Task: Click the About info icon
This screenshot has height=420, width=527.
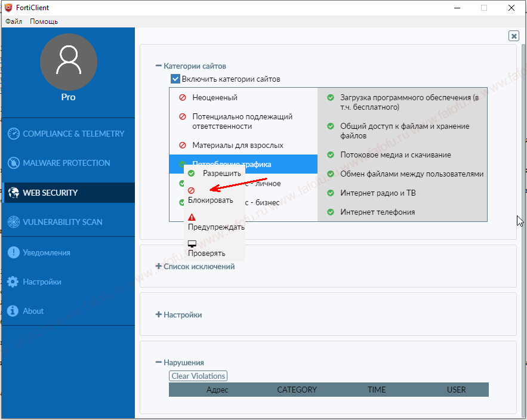Action: (x=13, y=311)
